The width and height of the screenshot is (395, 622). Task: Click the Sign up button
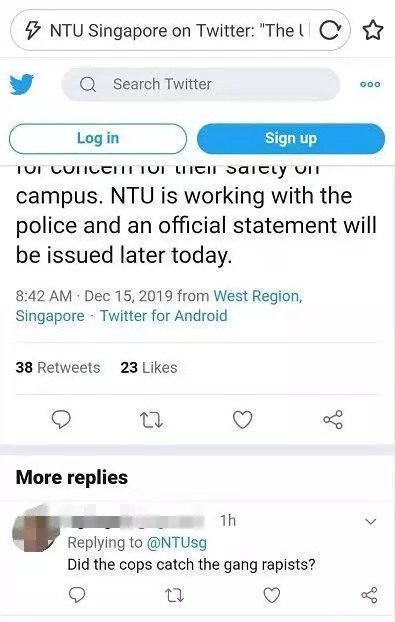pos(291,138)
